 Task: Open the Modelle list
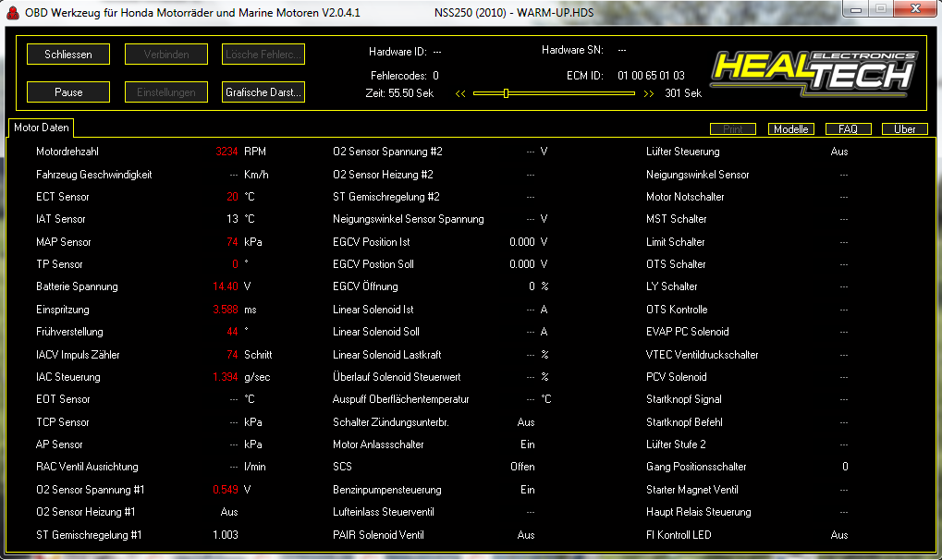[790, 129]
